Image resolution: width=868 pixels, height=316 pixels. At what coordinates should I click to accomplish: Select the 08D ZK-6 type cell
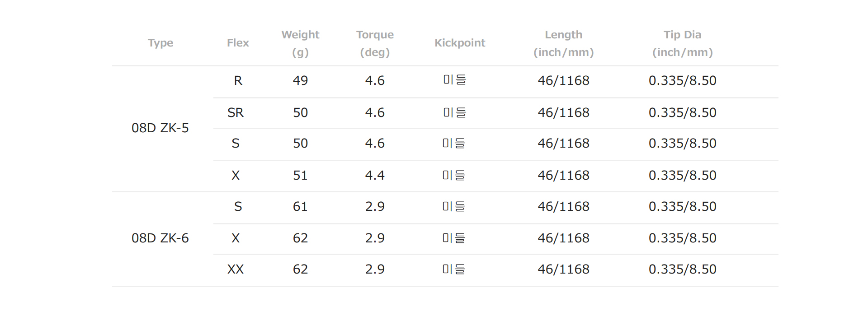pyautogui.click(x=160, y=238)
